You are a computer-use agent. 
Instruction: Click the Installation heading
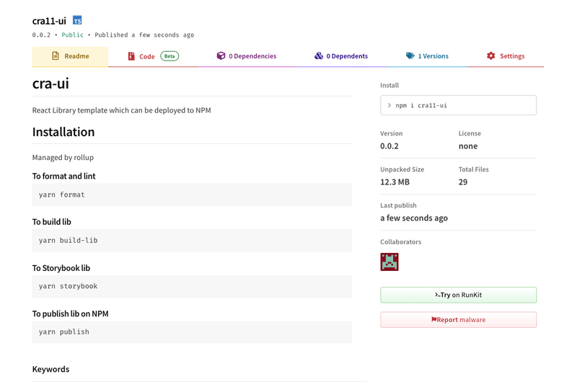point(63,132)
